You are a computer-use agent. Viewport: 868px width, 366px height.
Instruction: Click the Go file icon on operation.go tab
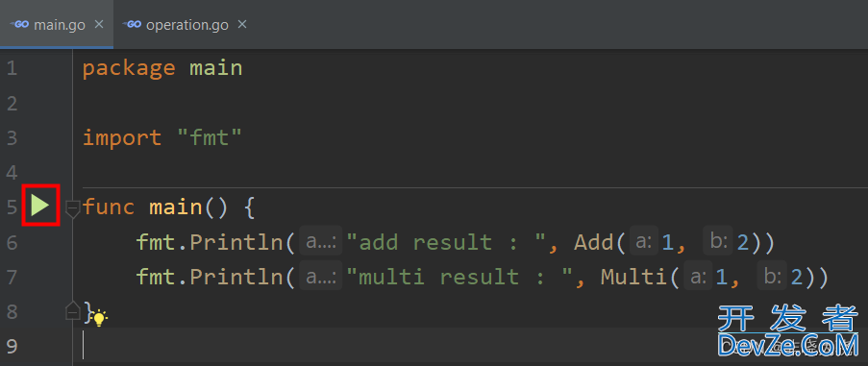pyautogui.click(x=132, y=24)
